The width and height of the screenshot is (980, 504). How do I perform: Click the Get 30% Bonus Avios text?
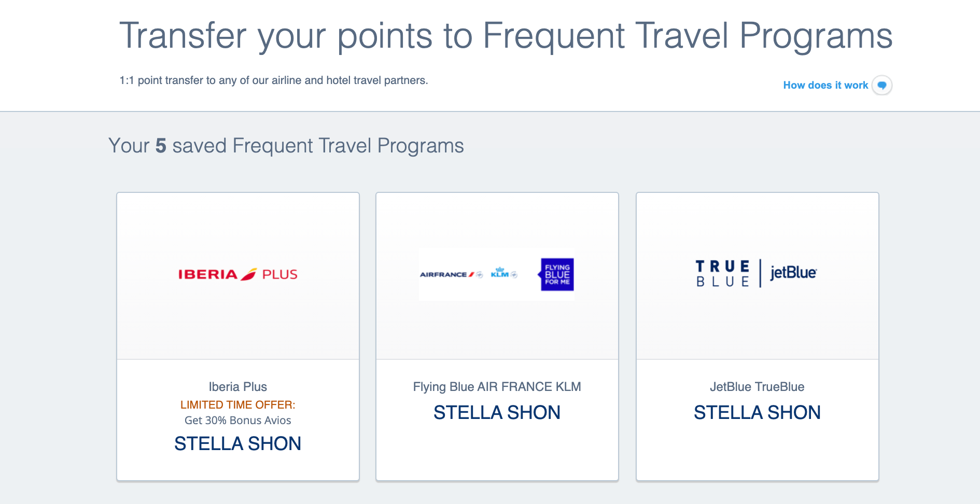[x=237, y=421]
